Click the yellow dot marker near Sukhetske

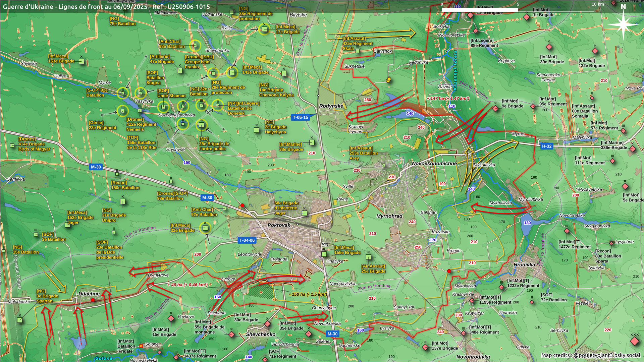pyautogui.click(x=388, y=80)
